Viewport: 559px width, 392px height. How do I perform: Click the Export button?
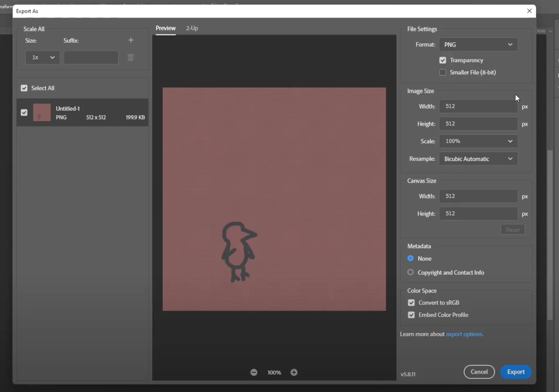point(516,372)
